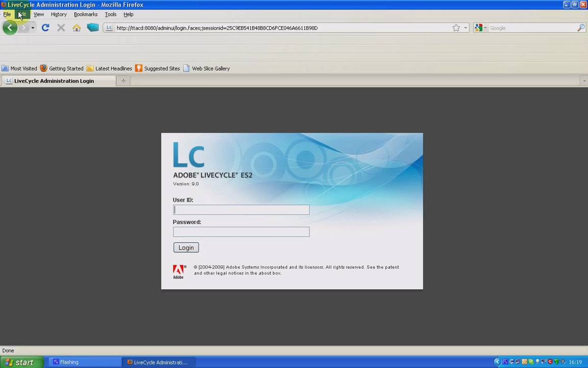Click the Lc site identity icon in address bar
Viewport: 588px width, 368px height.
[109, 28]
